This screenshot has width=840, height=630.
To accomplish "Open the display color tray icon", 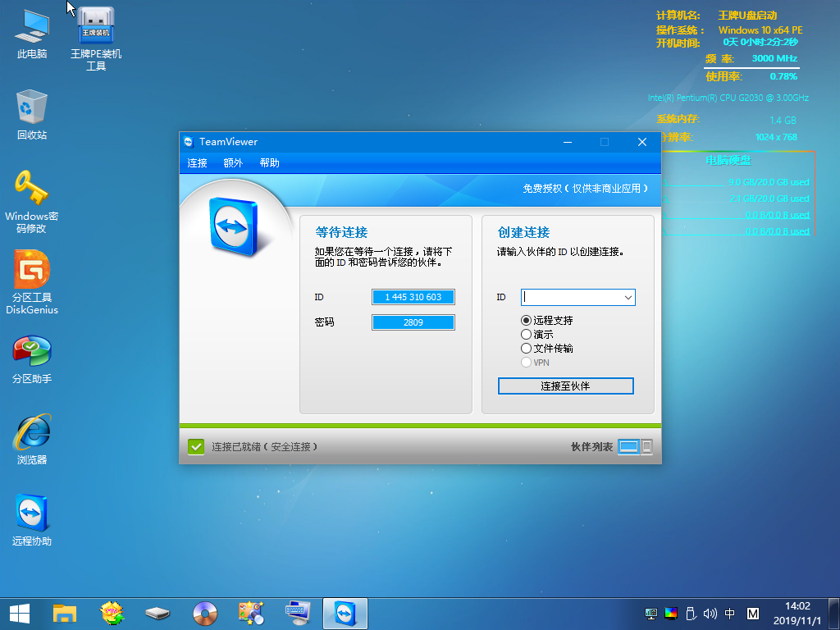I will [671, 614].
